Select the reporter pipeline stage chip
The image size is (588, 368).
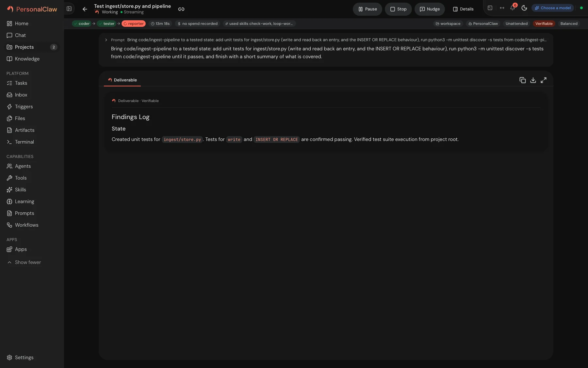click(x=134, y=24)
